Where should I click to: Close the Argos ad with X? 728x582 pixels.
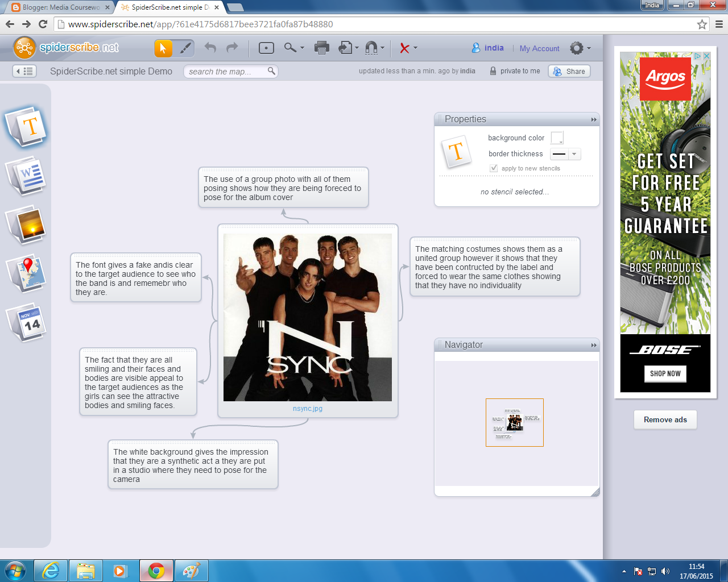click(706, 56)
